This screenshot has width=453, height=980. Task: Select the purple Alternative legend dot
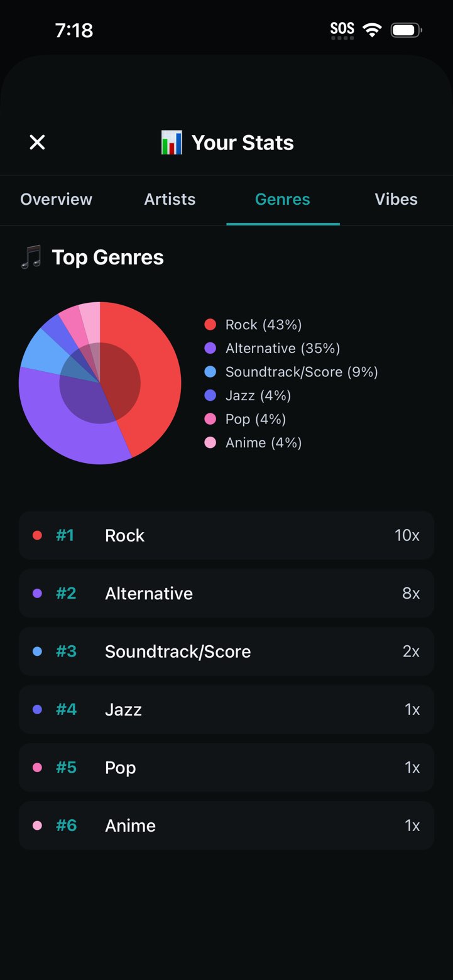tap(210, 348)
